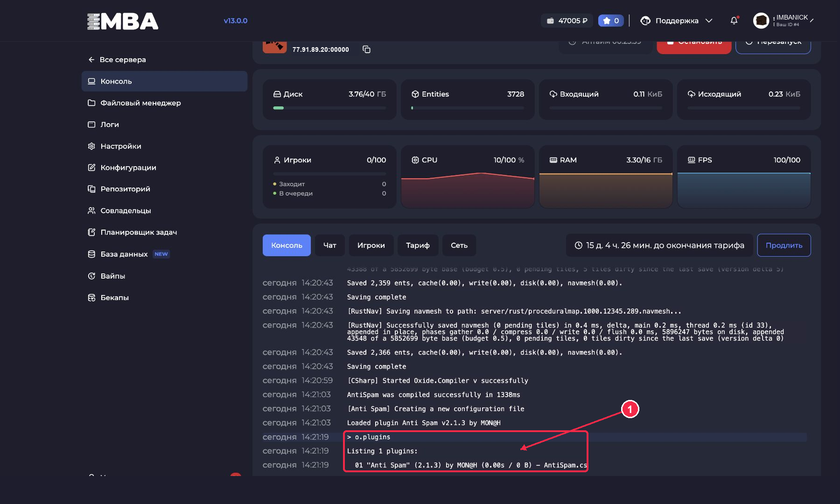
Task: Click the Диск usage progress bar
Action: pyautogui.click(x=329, y=108)
